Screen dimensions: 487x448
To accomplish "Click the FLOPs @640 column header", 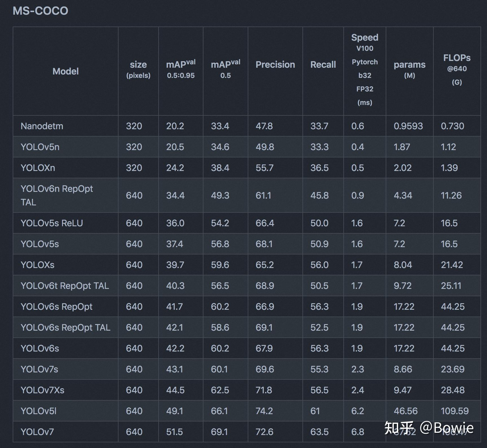I will click(x=457, y=69).
